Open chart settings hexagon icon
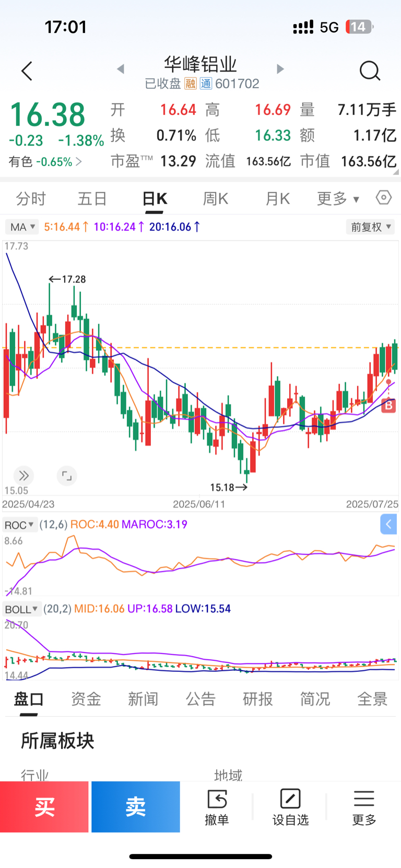 (x=383, y=198)
